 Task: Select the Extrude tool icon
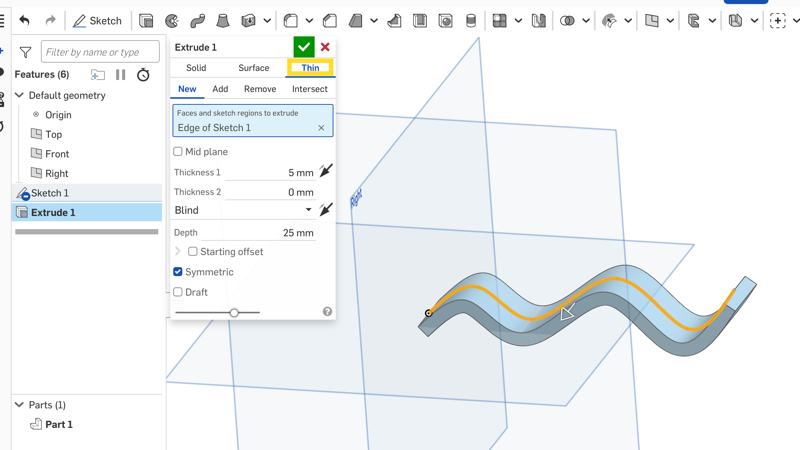tap(146, 21)
